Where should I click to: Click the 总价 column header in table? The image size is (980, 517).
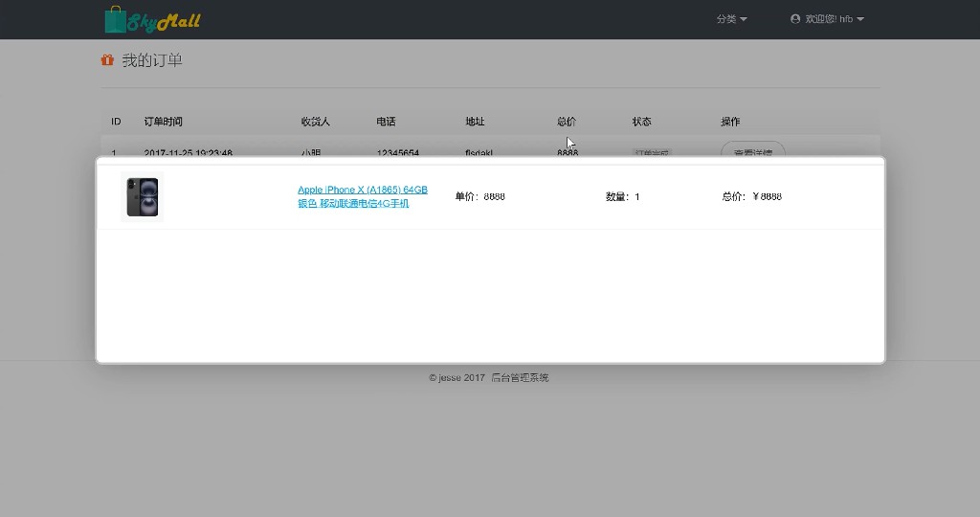tap(567, 122)
